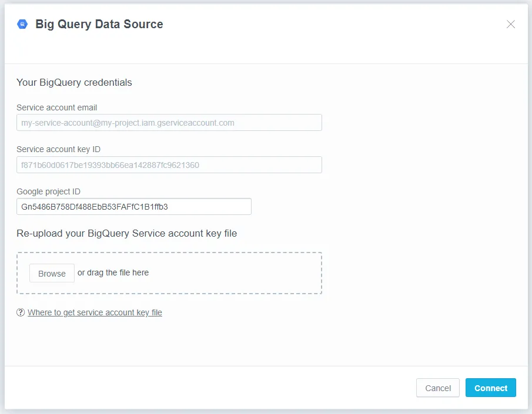Click the 'Your BigQuery credentials' heading
532x414 pixels.
click(x=74, y=82)
